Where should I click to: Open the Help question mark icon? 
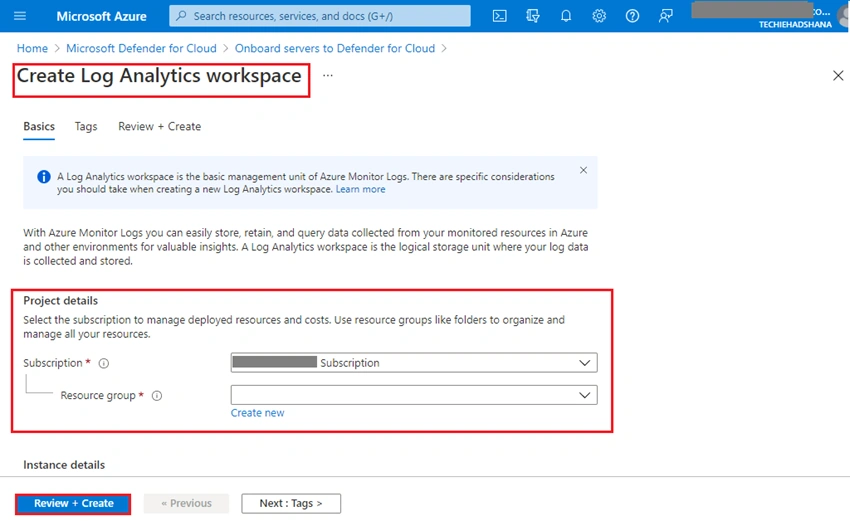tap(632, 16)
